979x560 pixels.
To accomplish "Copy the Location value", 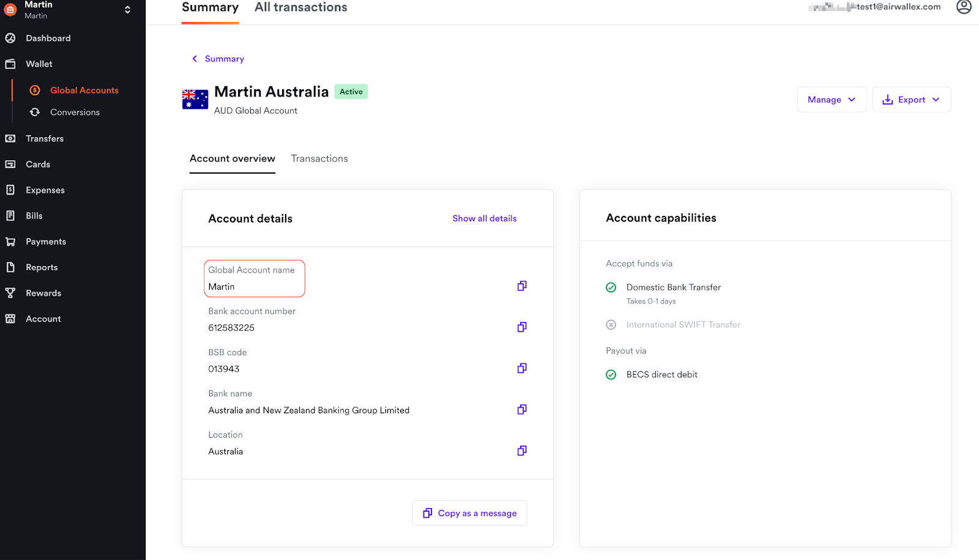I will coord(522,451).
